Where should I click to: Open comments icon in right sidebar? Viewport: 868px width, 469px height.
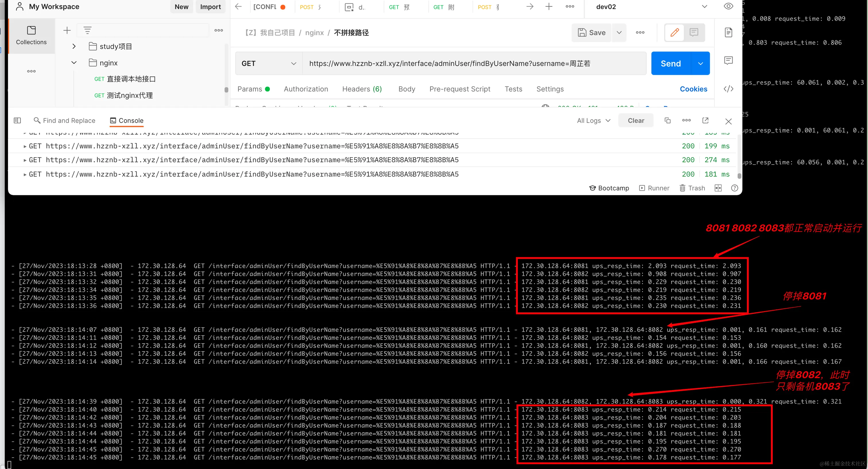pyautogui.click(x=728, y=61)
